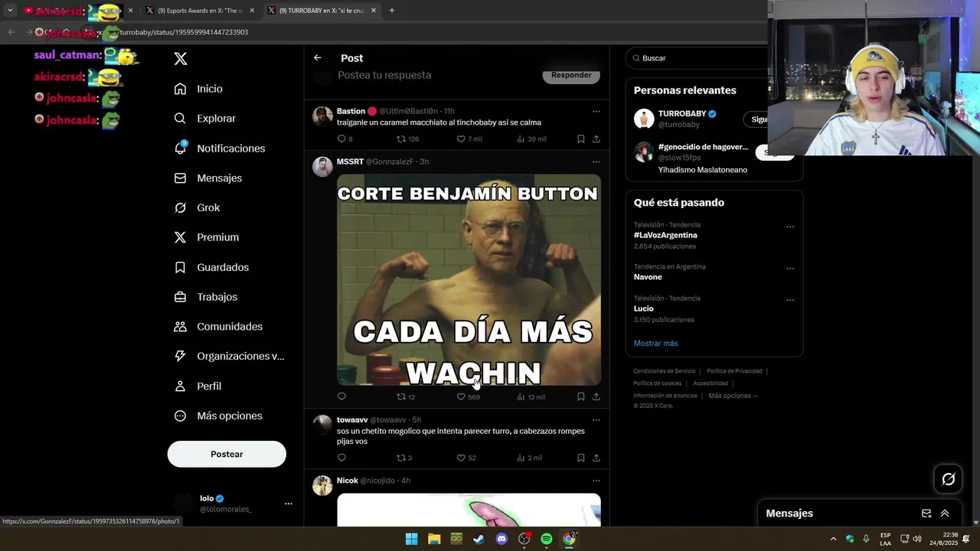
Task: Open Benjamin Button meme image
Action: pyautogui.click(x=469, y=280)
